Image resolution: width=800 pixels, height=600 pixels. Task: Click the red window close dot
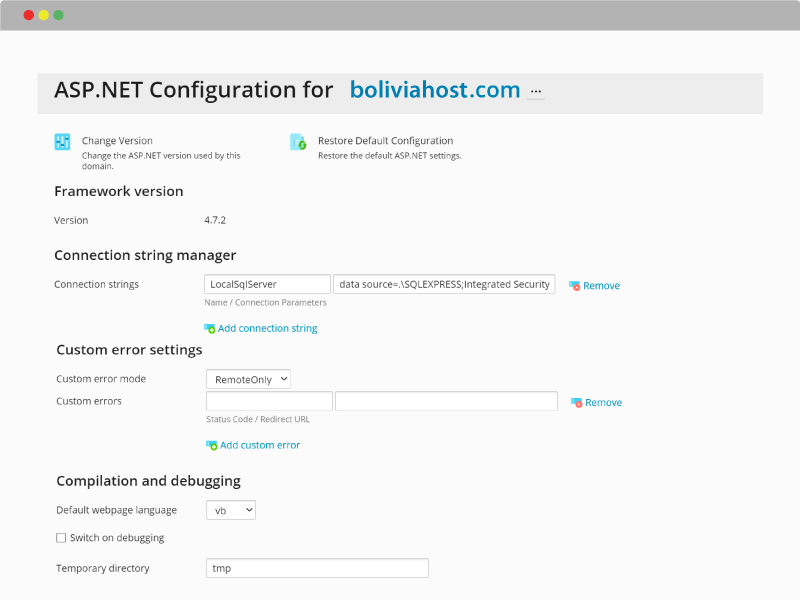(29, 15)
